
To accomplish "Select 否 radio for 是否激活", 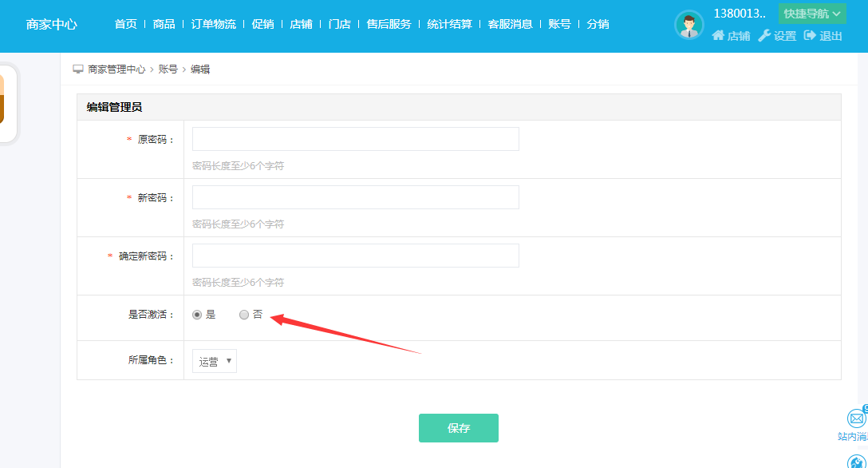I will pos(244,315).
